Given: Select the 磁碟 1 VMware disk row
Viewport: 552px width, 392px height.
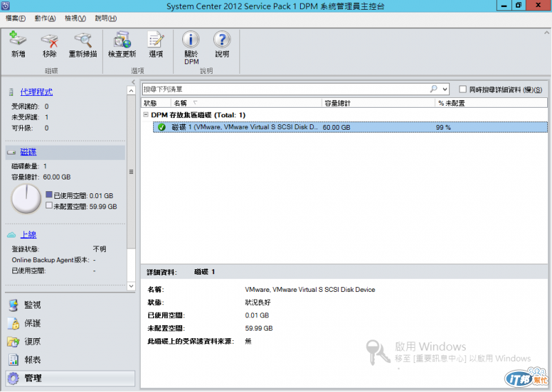Looking at the screenshot, I should pyautogui.click(x=351, y=127).
